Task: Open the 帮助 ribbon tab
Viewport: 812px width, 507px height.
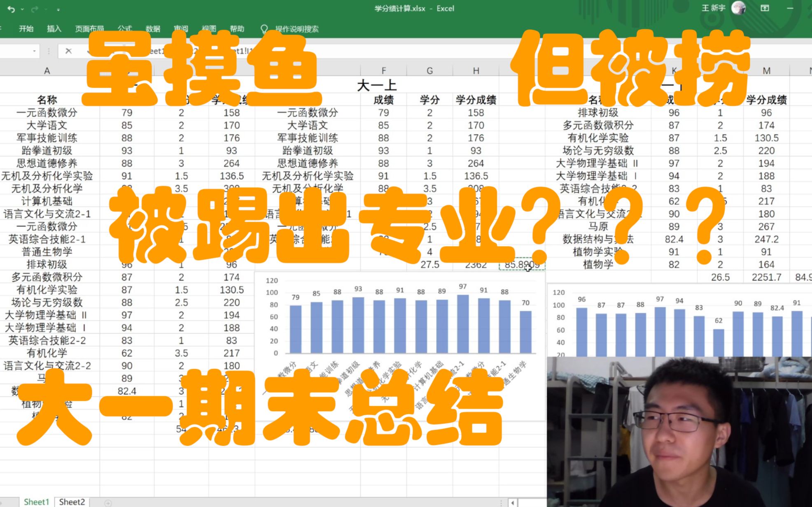Action: 237,29
